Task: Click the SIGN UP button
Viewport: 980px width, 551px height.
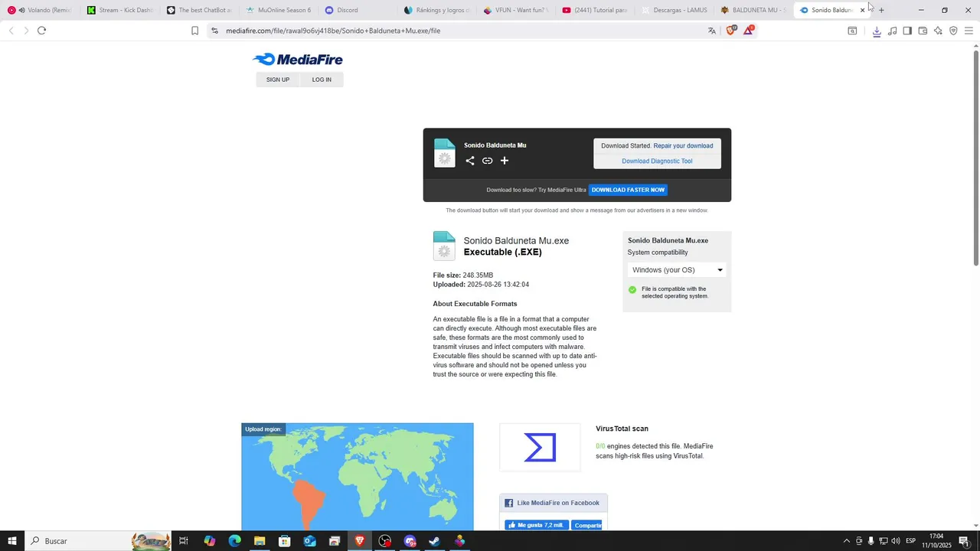Action: [278, 80]
